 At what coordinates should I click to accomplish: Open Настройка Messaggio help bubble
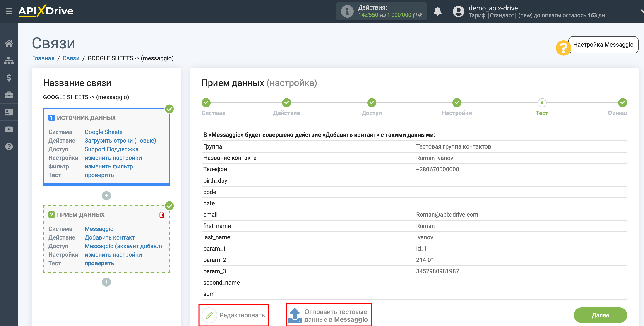pyautogui.click(x=603, y=45)
